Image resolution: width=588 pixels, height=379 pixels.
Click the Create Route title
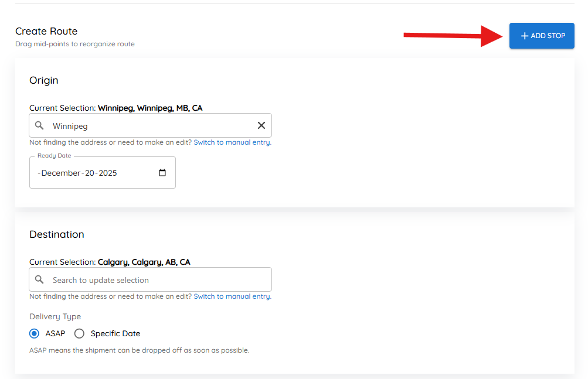pyautogui.click(x=46, y=31)
